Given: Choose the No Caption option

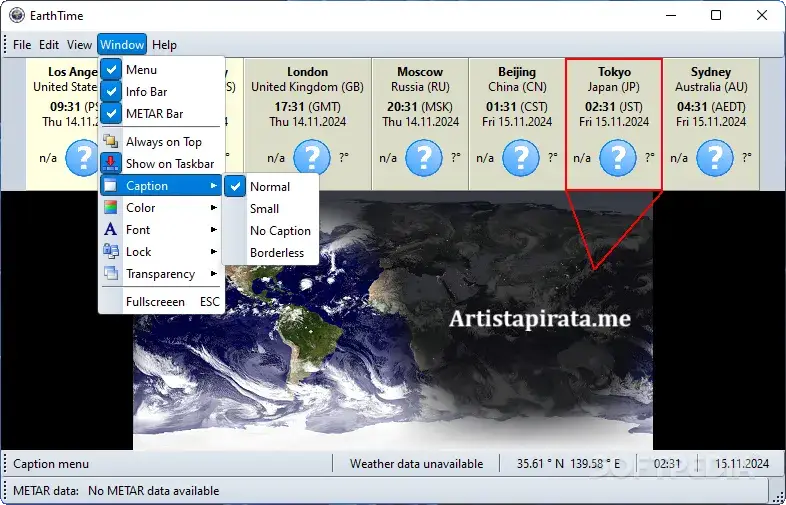Looking at the screenshot, I should [x=271, y=231].
